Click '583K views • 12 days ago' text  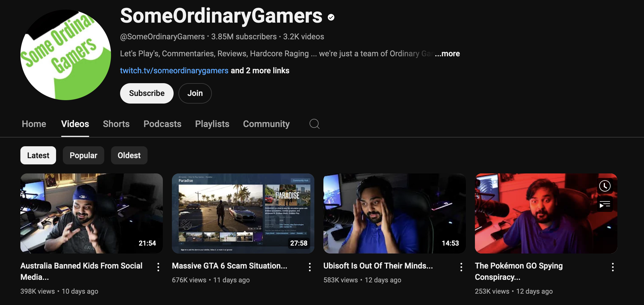click(362, 280)
